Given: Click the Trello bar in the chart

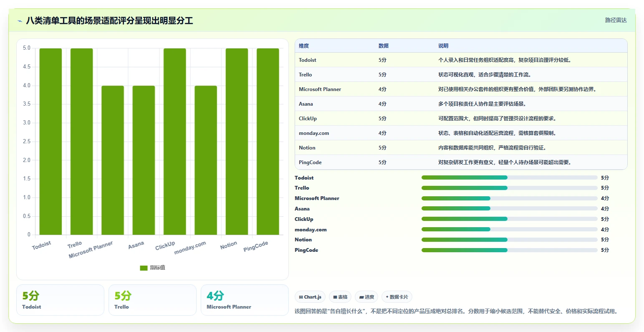Looking at the screenshot, I should click(x=81, y=142).
